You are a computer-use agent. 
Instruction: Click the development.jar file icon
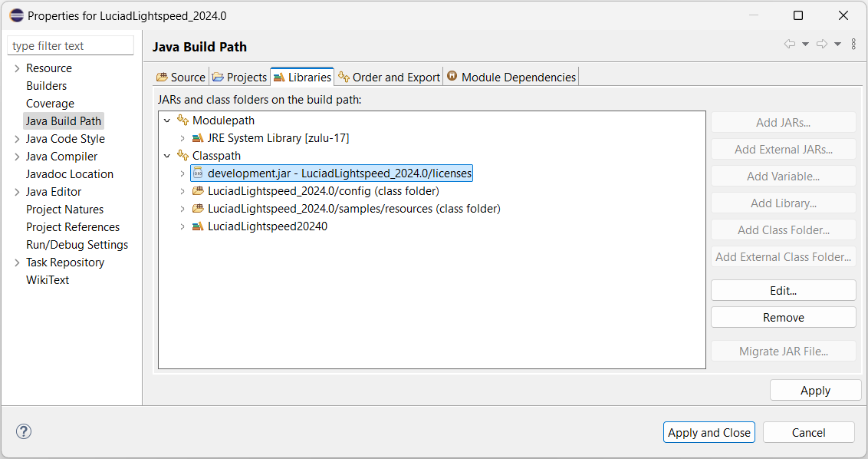[198, 173]
